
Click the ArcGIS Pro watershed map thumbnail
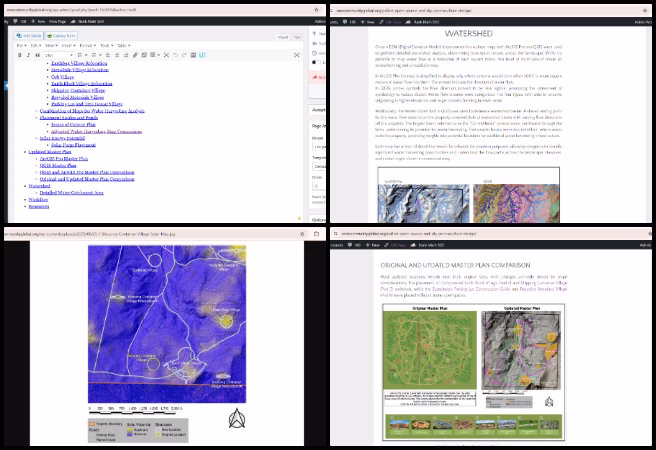[x=424, y=203]
